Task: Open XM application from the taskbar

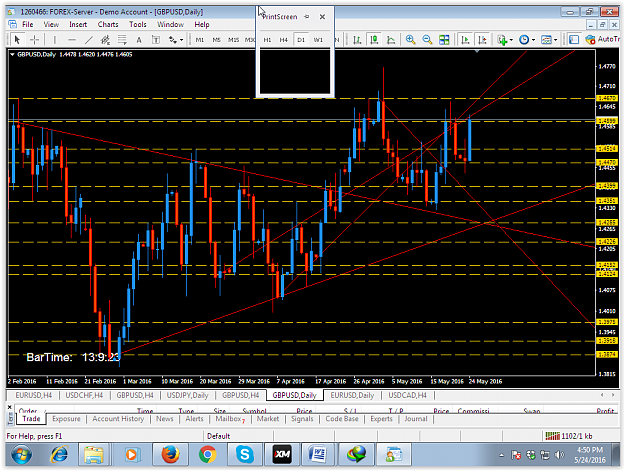Action: pyautogui.click(x=282, y=455)
